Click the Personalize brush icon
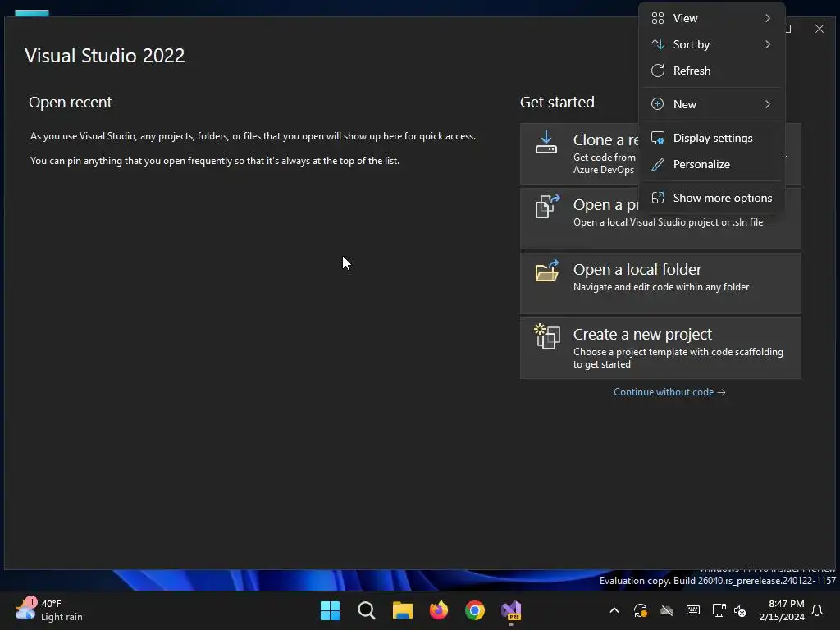 point(658,164)
